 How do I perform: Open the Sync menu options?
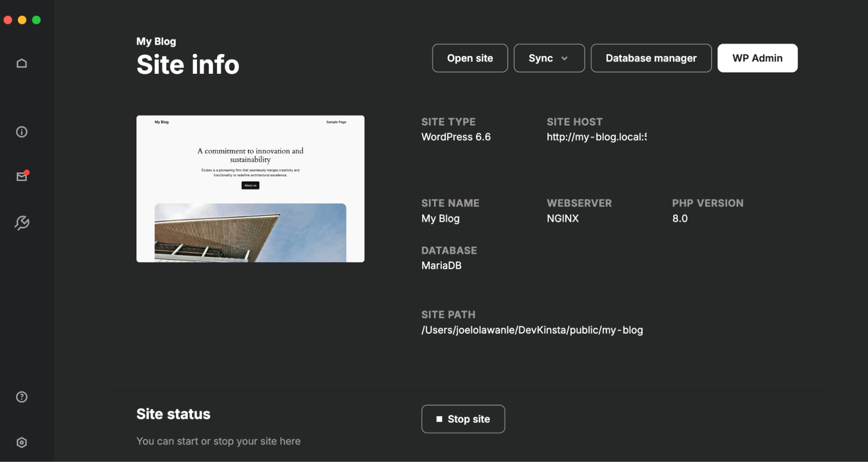(549, 58)
